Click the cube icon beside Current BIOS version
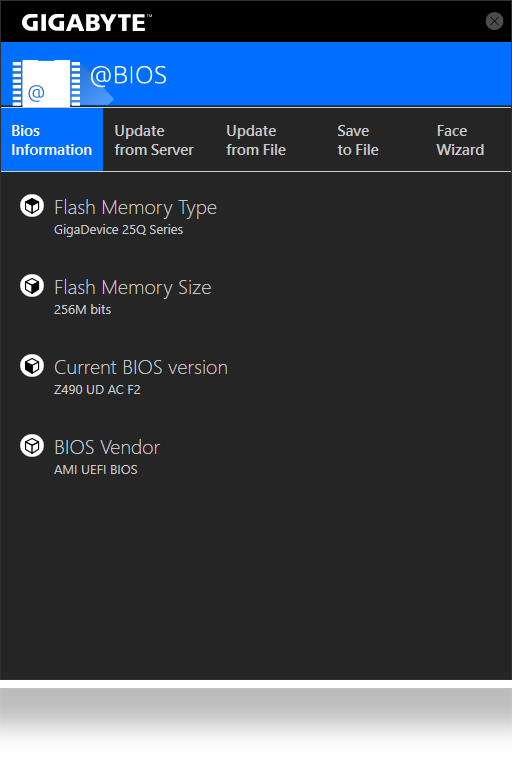The image size is (512, 780). pyautogui.click(x=32, y=366)
